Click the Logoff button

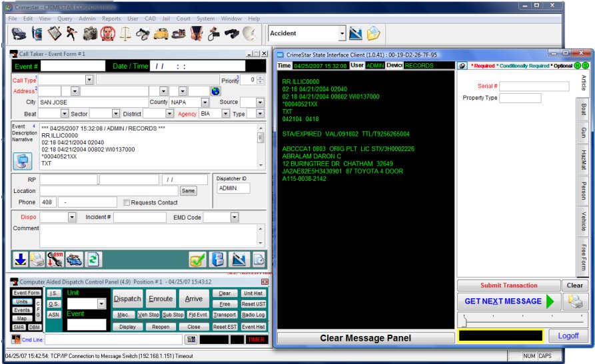point(568,336)
